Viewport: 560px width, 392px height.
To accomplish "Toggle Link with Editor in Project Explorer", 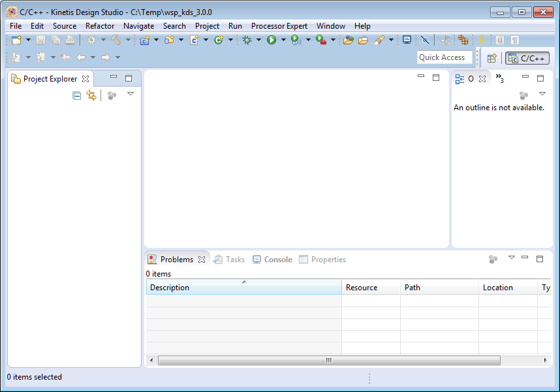I will click(91, 96).
